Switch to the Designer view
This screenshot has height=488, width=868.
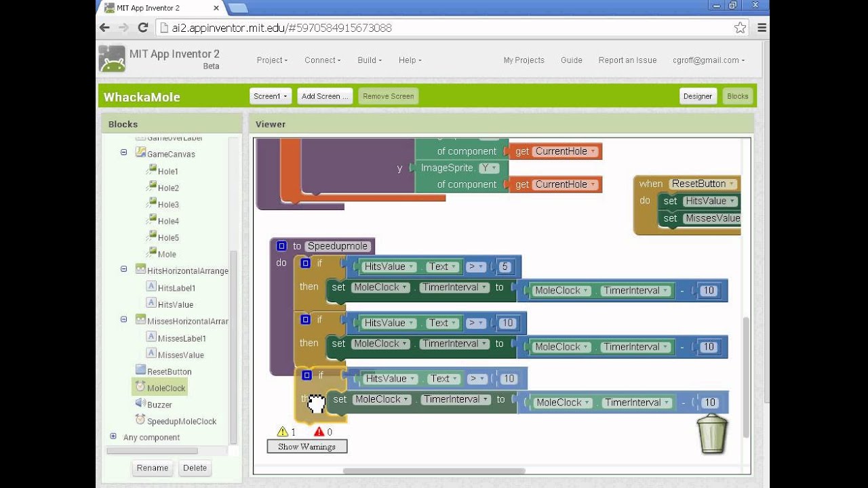point(698,96)
